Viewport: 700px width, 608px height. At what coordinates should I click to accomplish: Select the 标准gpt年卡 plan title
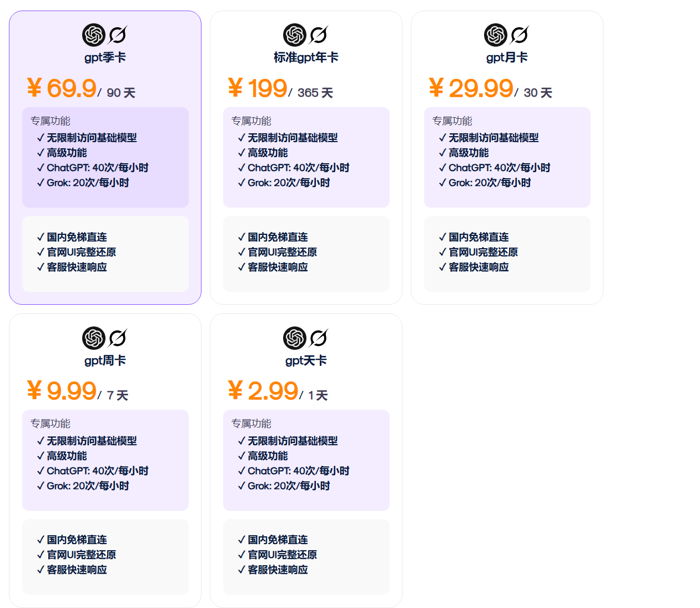306,58
